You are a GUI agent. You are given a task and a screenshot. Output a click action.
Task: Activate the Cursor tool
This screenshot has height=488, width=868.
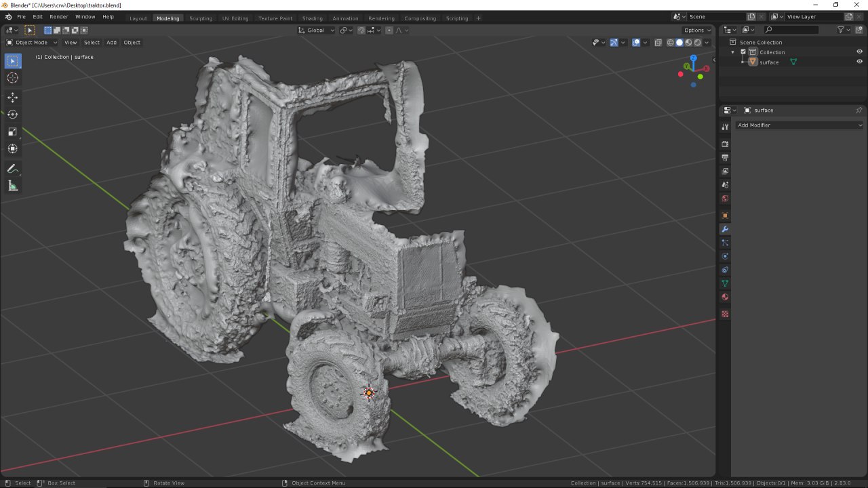click(x=13, y=78)
